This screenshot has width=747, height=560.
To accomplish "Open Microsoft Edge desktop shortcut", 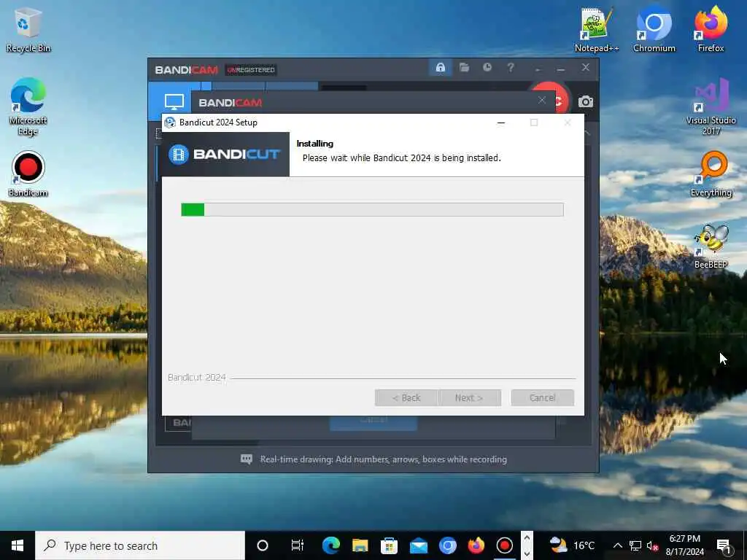I will [28, 107].
